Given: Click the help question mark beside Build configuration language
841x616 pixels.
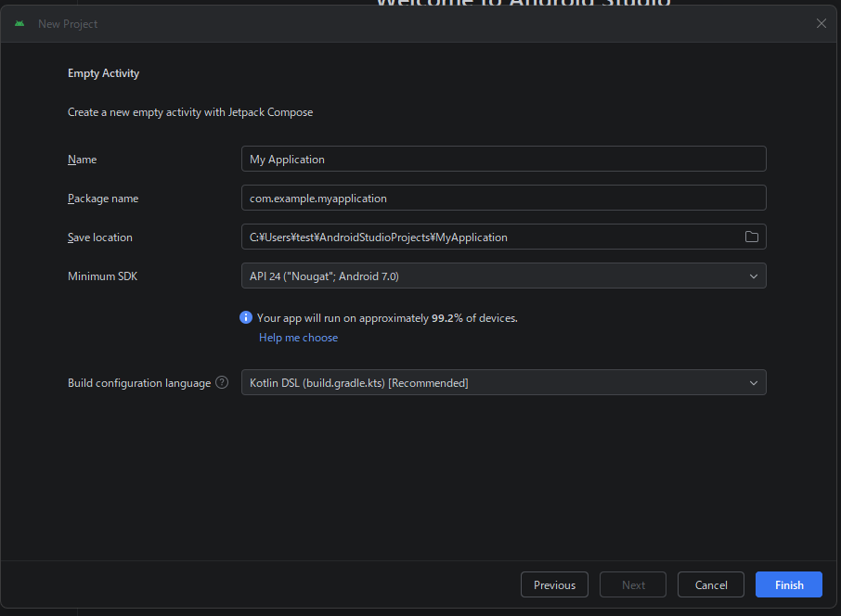Looking at the screenshot, I should (x=222, y=382).
